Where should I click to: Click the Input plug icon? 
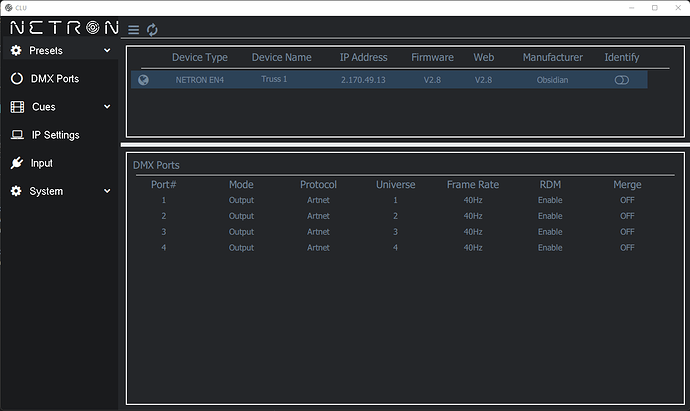17,163
